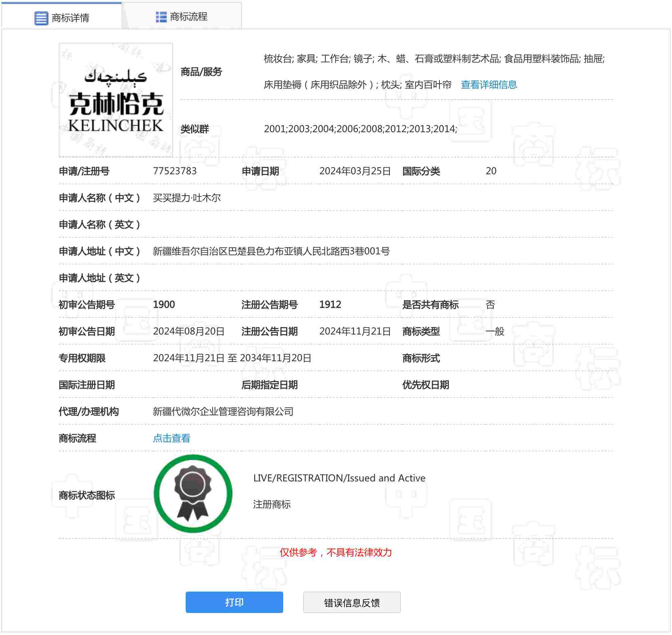Viewport: 672px width, 635px height.
Task: Click the preliminary announcement issue number 1900
Action: (x=164, y=304)
